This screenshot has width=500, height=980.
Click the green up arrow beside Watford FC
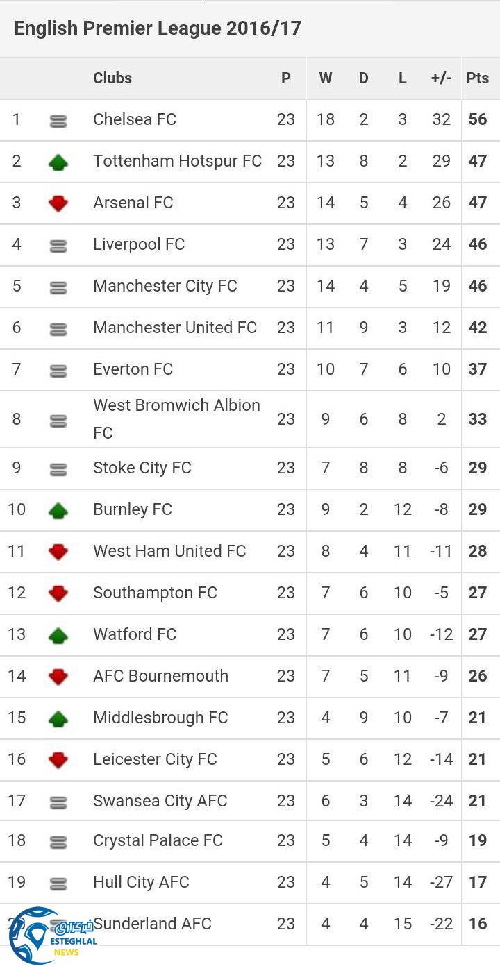coord(58,635)
